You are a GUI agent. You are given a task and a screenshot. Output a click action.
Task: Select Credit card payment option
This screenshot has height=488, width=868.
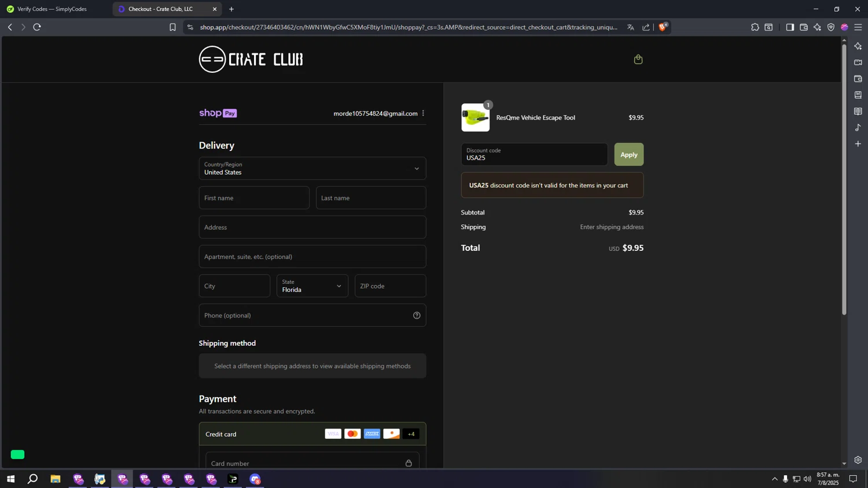point(312,434)
